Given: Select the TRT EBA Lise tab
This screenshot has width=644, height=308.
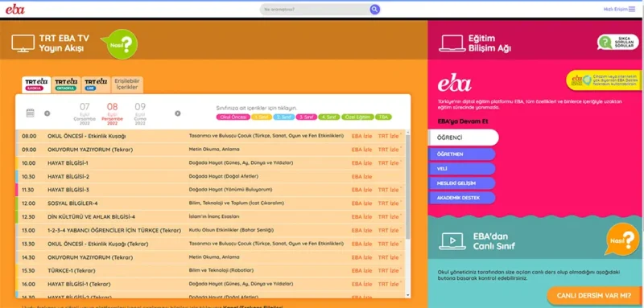Looking at the screenshot, I should [96, 84].
